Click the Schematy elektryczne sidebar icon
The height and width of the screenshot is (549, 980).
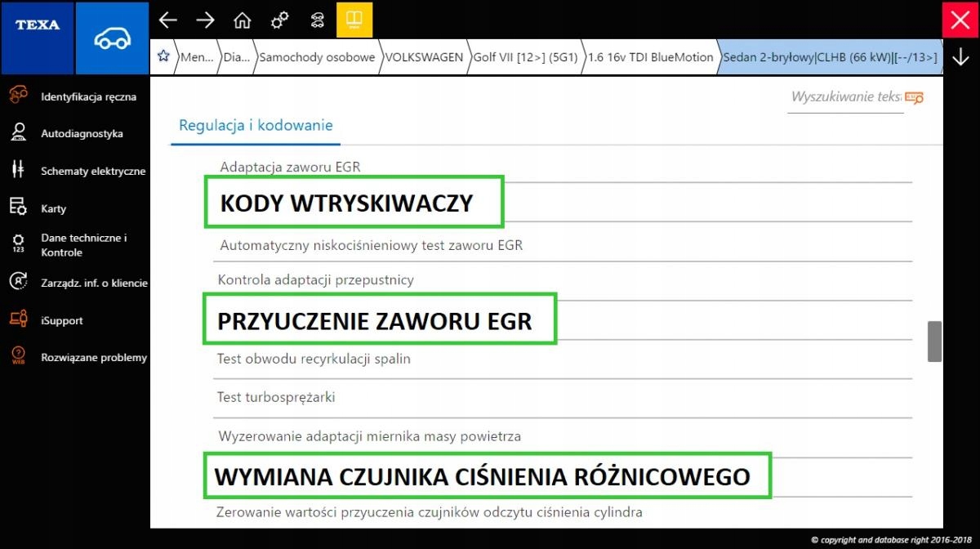pyautogui.click(x=18, y=170)
